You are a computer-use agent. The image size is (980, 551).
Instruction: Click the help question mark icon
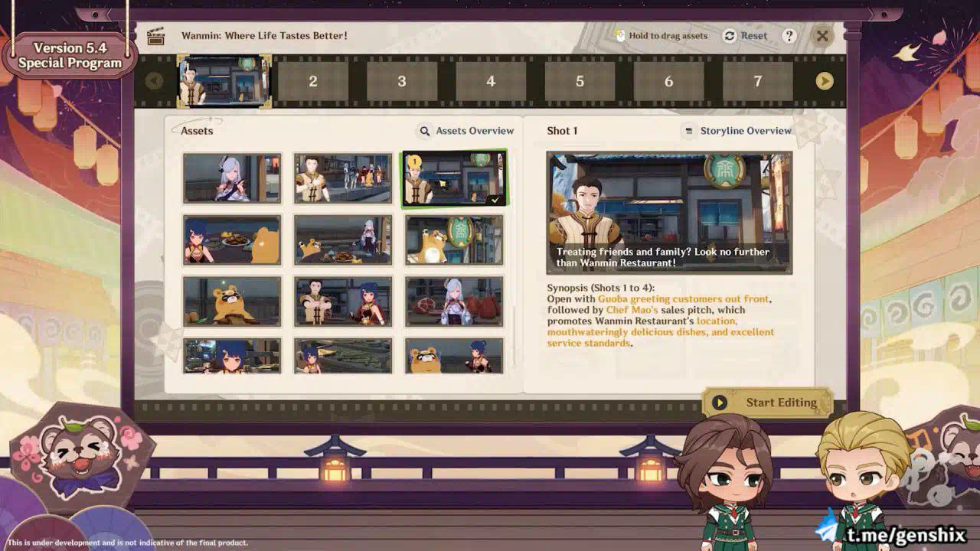(789, 36)
